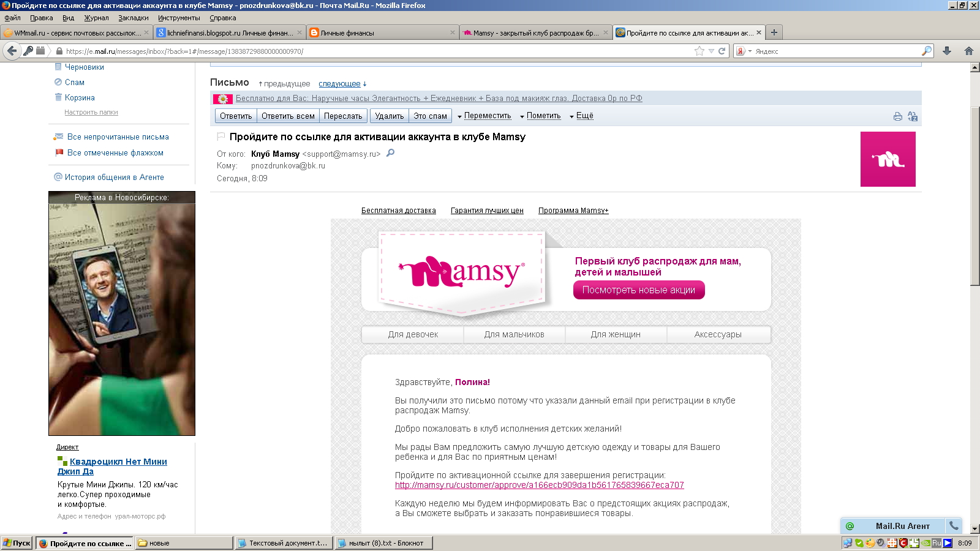Select Для девочек tab in email
Viewport: 980px width, 551px height.
click(413, 334)
